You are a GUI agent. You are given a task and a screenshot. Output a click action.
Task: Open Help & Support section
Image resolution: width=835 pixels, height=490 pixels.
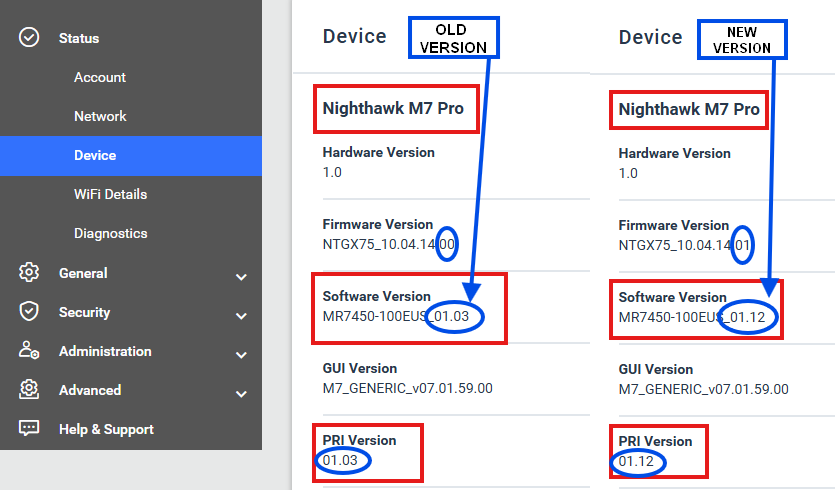[x=106, y=429]
